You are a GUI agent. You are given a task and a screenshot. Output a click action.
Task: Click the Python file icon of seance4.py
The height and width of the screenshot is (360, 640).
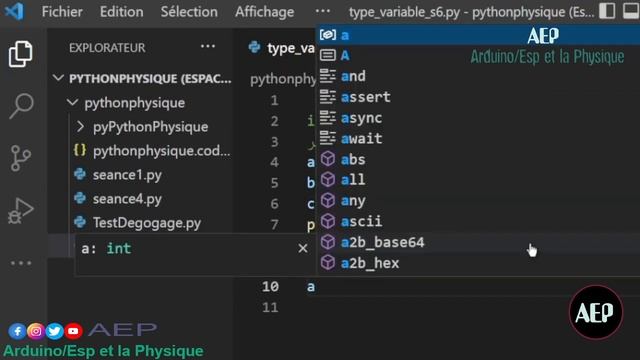click(80, 198)
